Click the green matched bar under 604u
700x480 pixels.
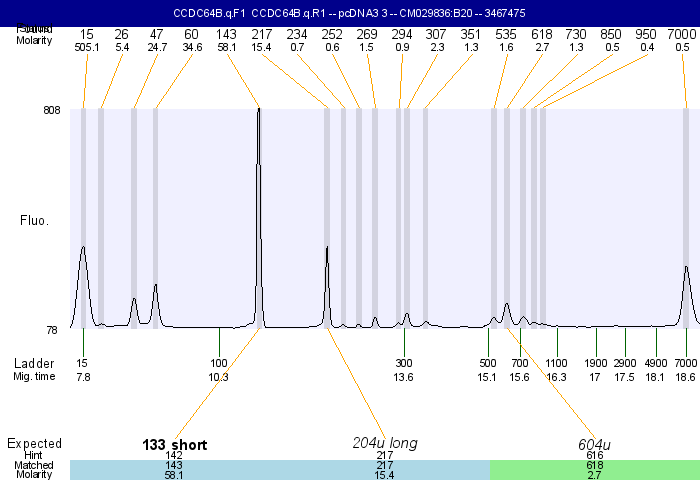point(594,470)
